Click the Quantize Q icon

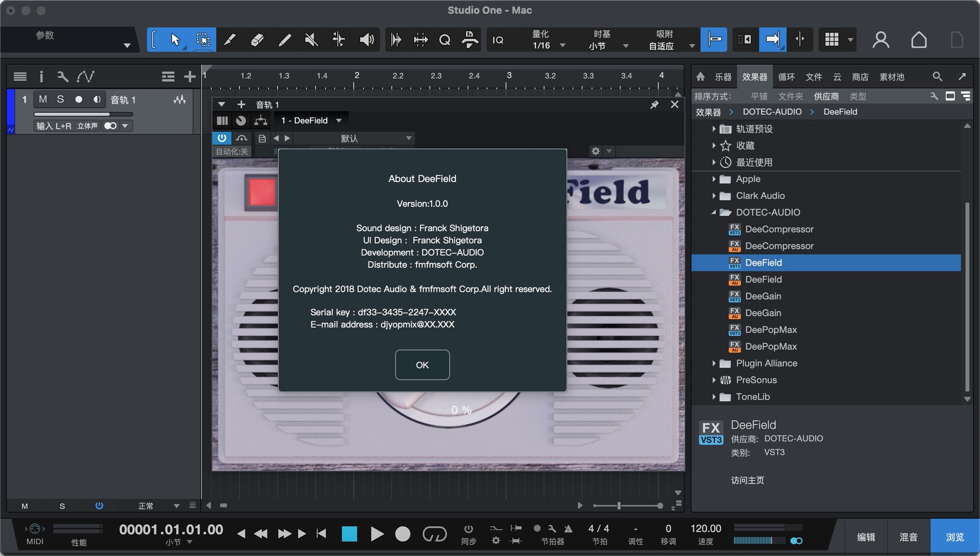pos(445,40)
